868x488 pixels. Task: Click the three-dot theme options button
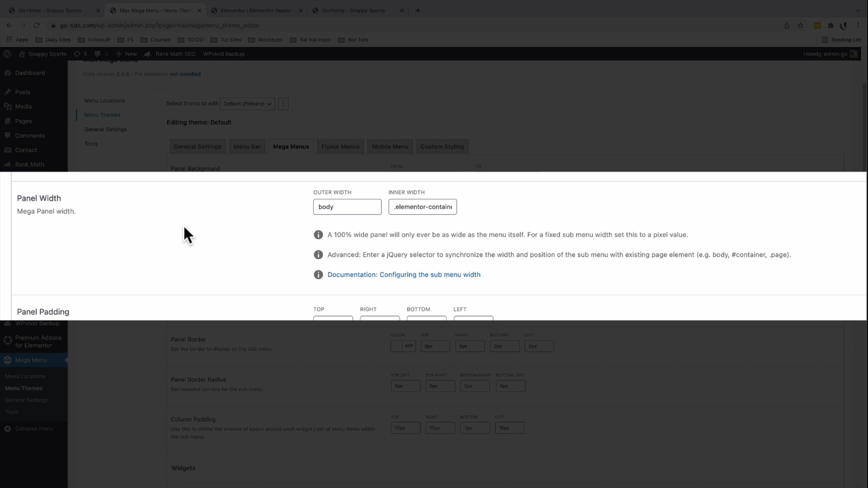pyautogui.click(x=283, y=104)
